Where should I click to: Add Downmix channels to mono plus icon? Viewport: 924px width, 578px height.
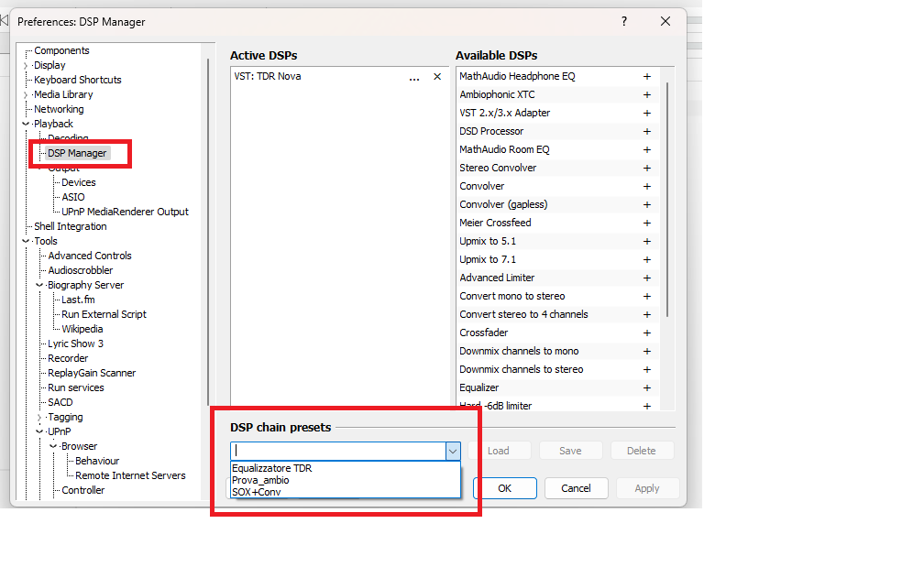click(646, 351)
